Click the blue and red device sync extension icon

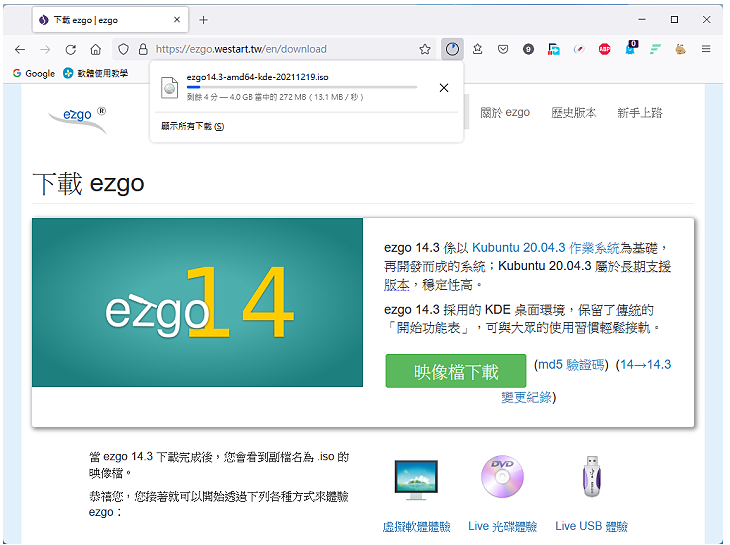click(x=554, y=49)
